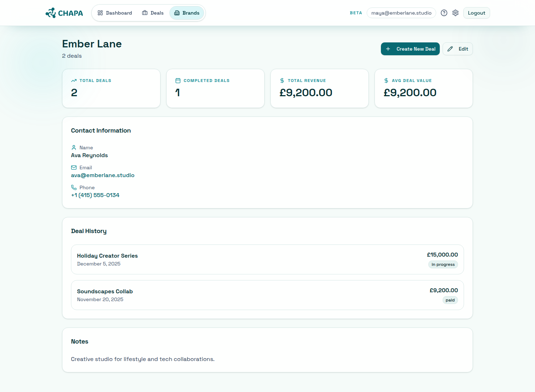Viewport: 535px width, 392px height.
Task: Click the phone icon in Contact Information
Action: point(73,187)
